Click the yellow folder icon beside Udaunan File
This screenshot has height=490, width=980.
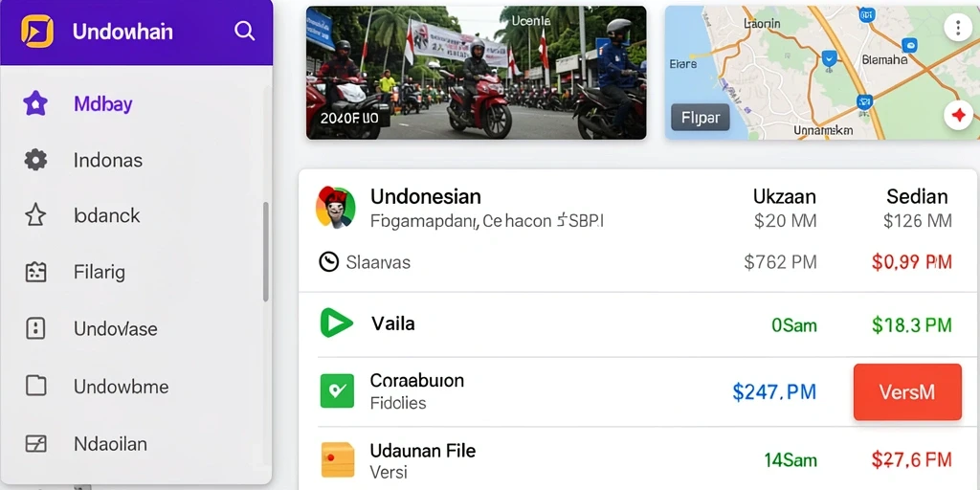coord(338,459)
